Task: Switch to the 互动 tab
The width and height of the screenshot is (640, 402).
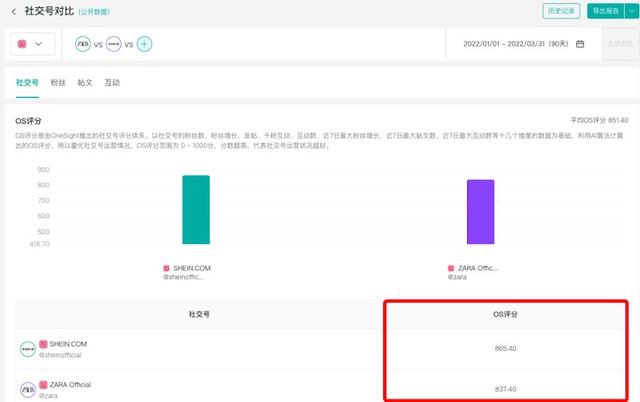Action: 112,82
